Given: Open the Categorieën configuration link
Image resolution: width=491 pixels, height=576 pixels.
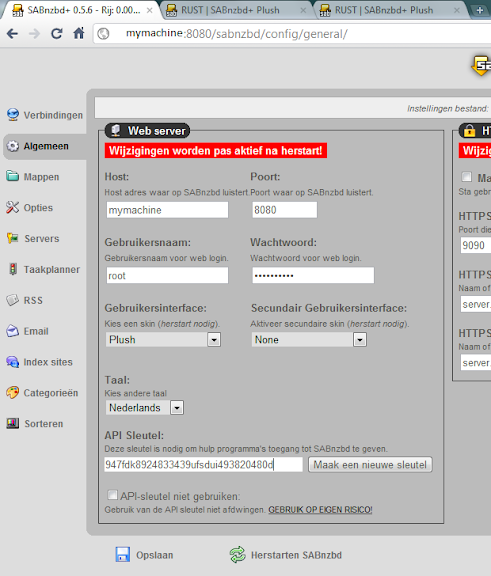Looking at the screenshot, I should pos(51,393).
